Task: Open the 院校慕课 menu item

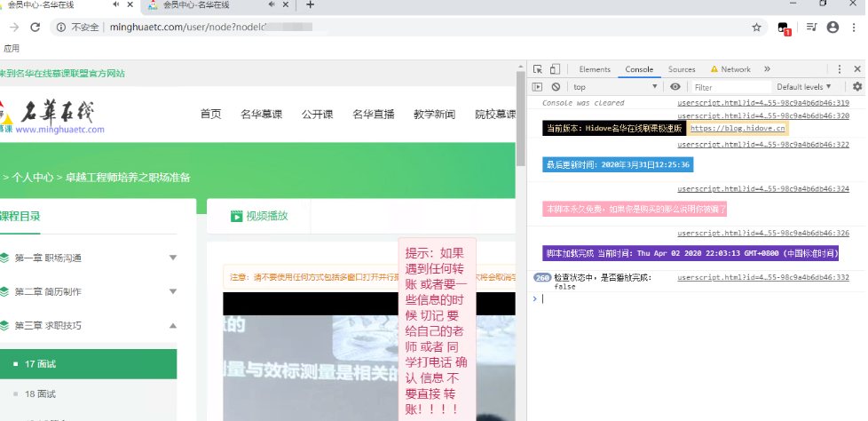Action: coord(495,115)
